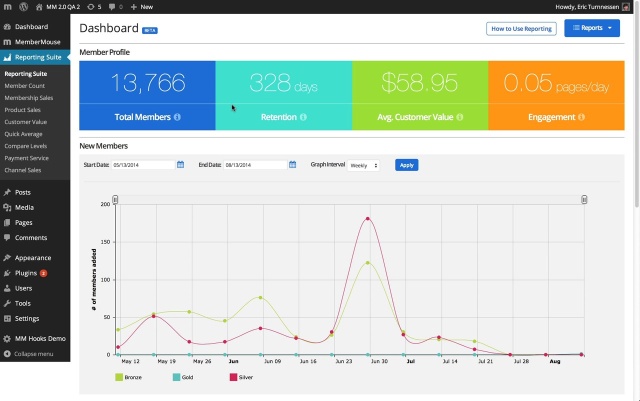Open the Reports dropdown button

[x=591, y=28]
